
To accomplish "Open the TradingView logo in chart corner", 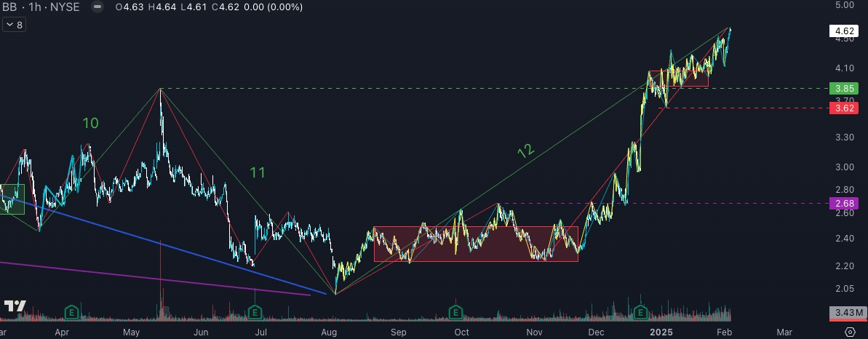I will click(x=15, y=306).
